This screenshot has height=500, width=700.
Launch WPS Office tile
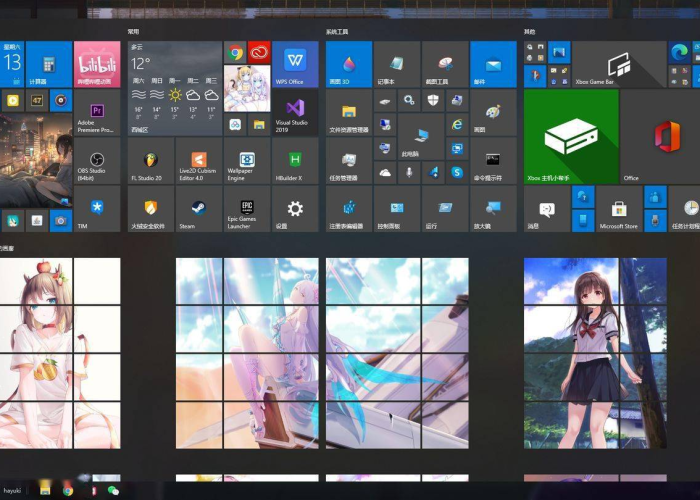click(x=296, y=64)
